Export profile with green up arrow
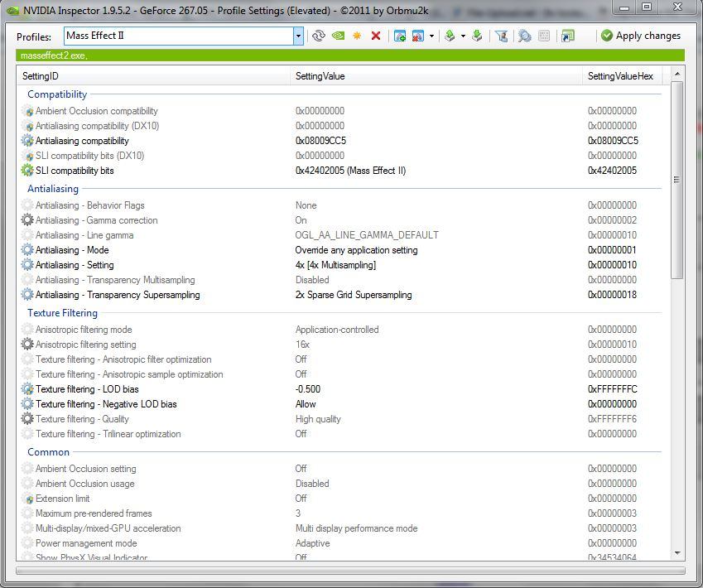 (450, 36)
